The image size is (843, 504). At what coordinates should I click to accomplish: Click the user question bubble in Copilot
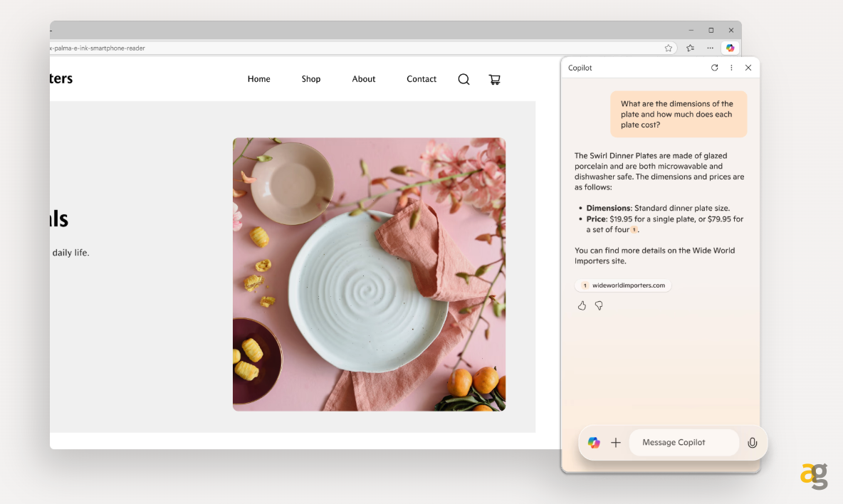(679, 114)
